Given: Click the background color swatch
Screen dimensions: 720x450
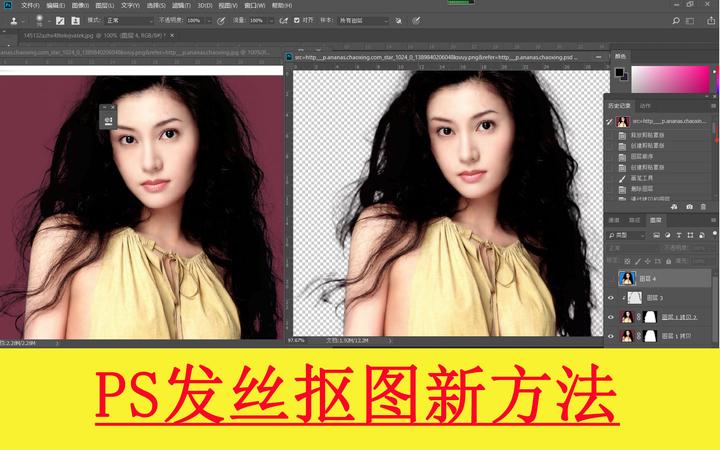Looking at the screenshot, I should click(x=624, y=77).
